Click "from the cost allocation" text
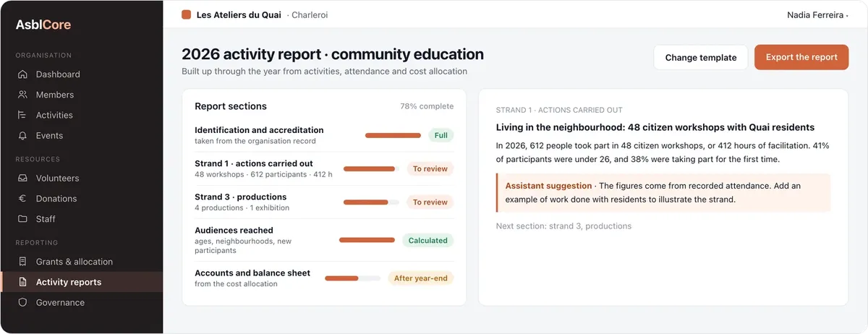 [236, 284]
